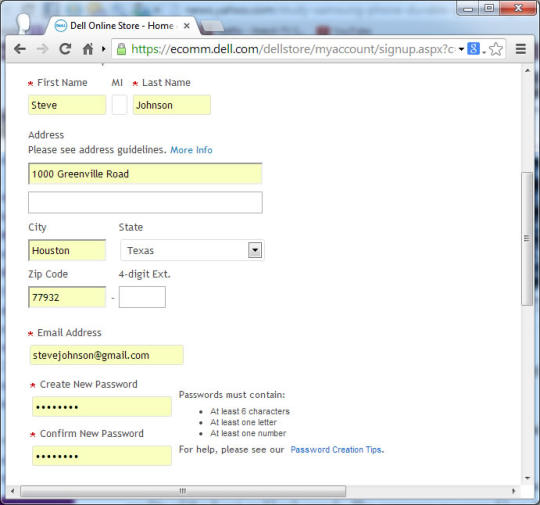540x505 pixels.
Task: Expand the State dropdown showing Texas
Action: click(255, 250)
